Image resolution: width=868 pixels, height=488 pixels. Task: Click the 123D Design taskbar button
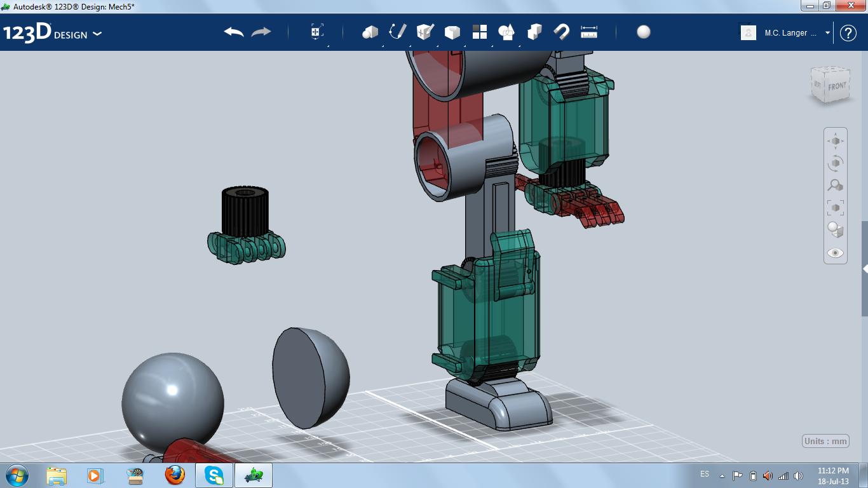click(x=254, y=475)
